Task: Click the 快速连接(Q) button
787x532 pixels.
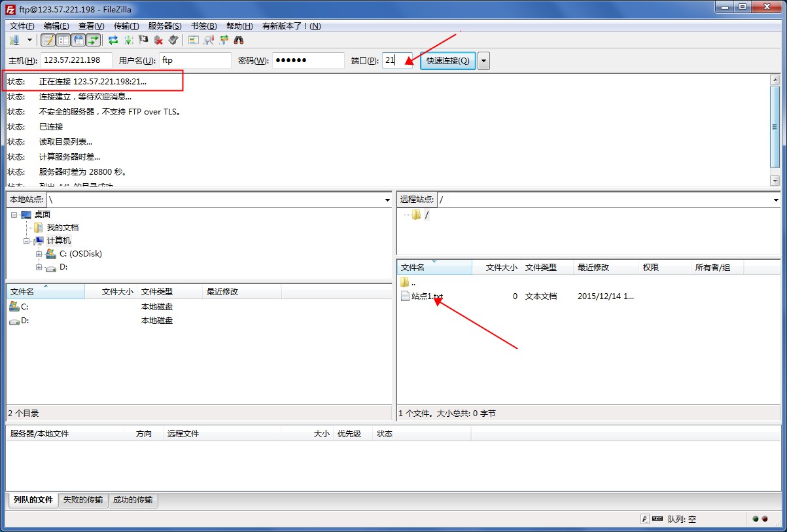Action: [447, 61]
